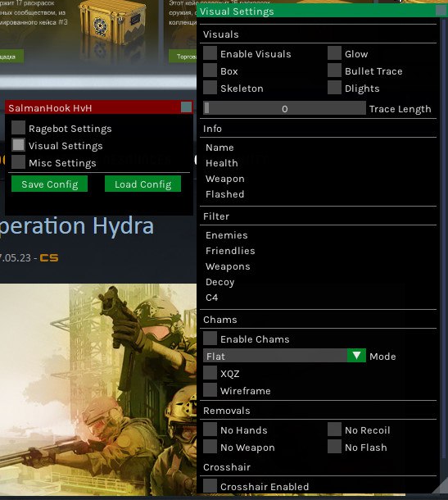Click the resize grip of Visual Settings

(x=441, y=487)
